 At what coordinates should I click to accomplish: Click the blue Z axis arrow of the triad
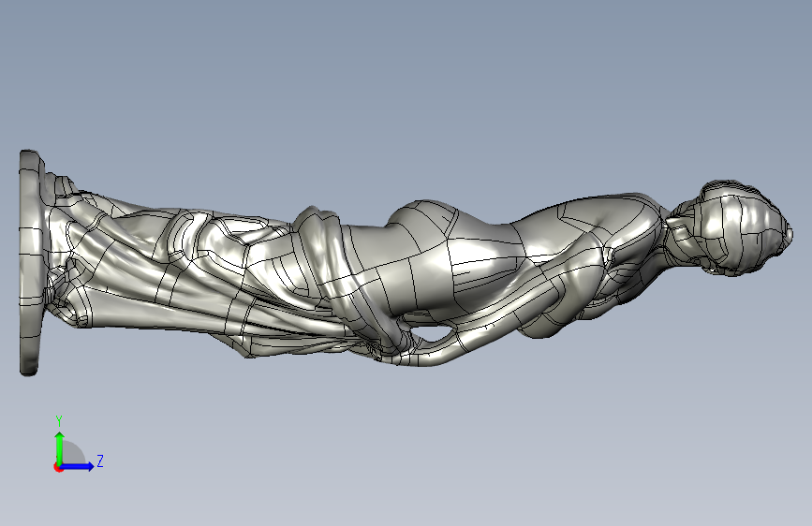(77, 466)
